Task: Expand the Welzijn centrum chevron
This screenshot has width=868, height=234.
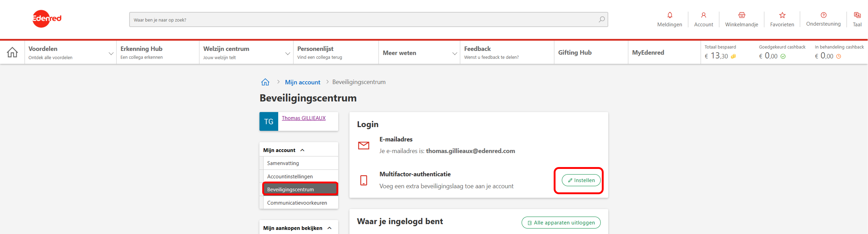Action: tap(287, 54)
